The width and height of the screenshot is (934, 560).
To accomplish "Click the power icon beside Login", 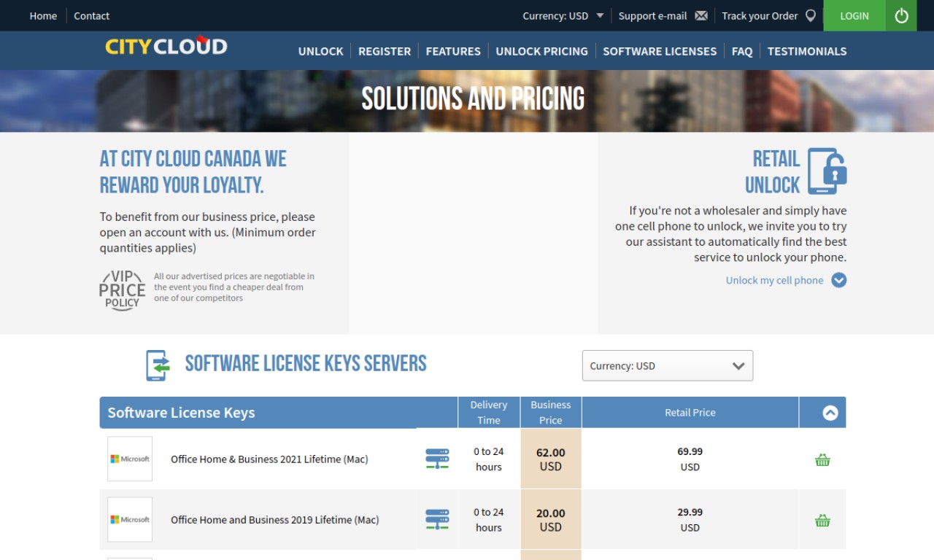I will pyautogui.click(x=901, y=15).
